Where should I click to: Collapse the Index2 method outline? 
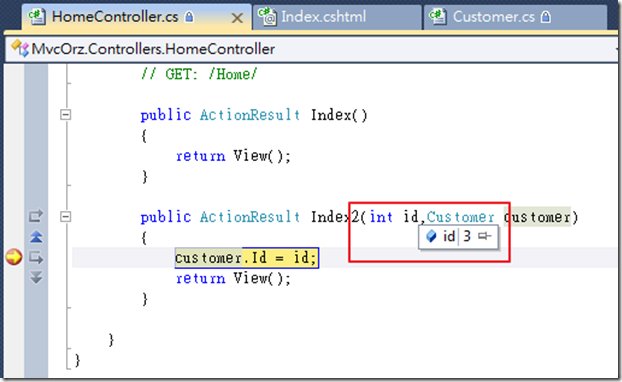click(65, 217)
